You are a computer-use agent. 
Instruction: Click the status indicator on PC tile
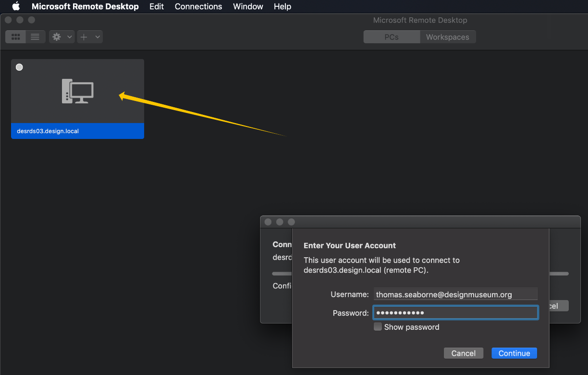[19, 67]
